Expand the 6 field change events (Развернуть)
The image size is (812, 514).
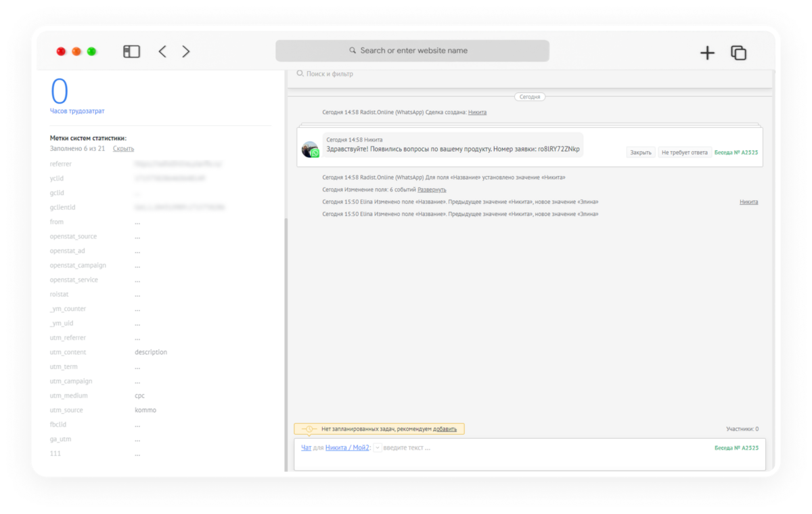click(x=432, y=190)
